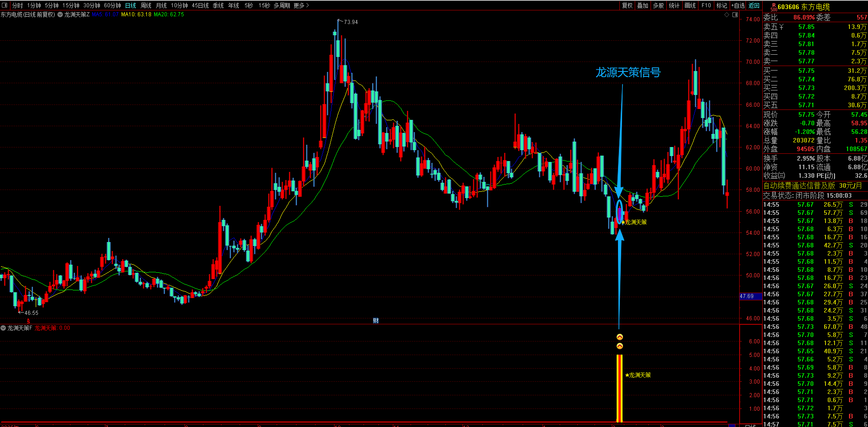Click the 买一 bid row at 57.75
The image size is (868, 427).
click(815, 71)
